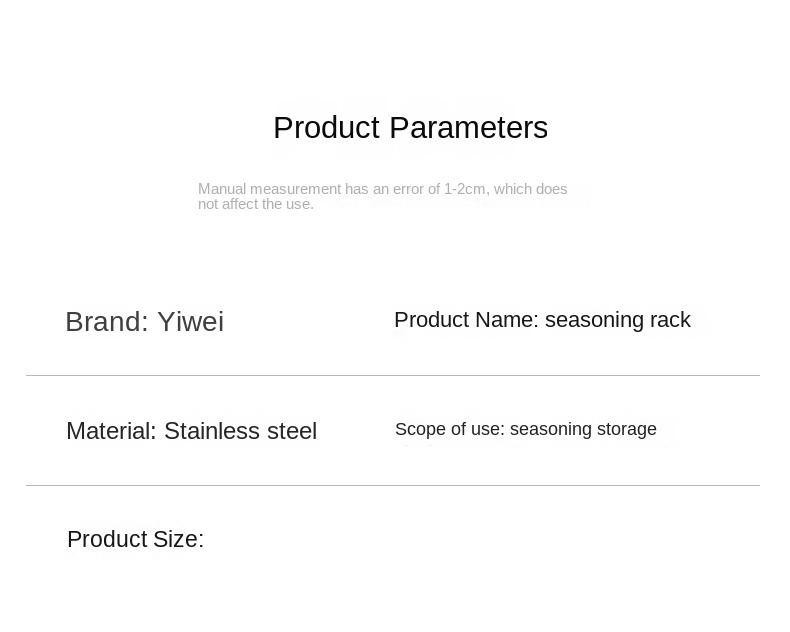The image size is (790, 632).
Task: Click the Product Parameters heading
Action: coord(410,128)
